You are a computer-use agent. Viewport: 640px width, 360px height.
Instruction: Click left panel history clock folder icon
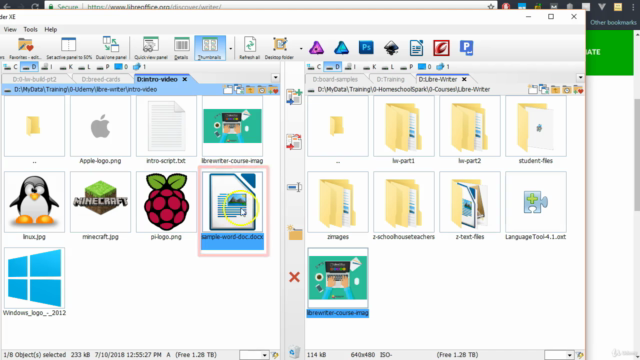coord(262,89)
